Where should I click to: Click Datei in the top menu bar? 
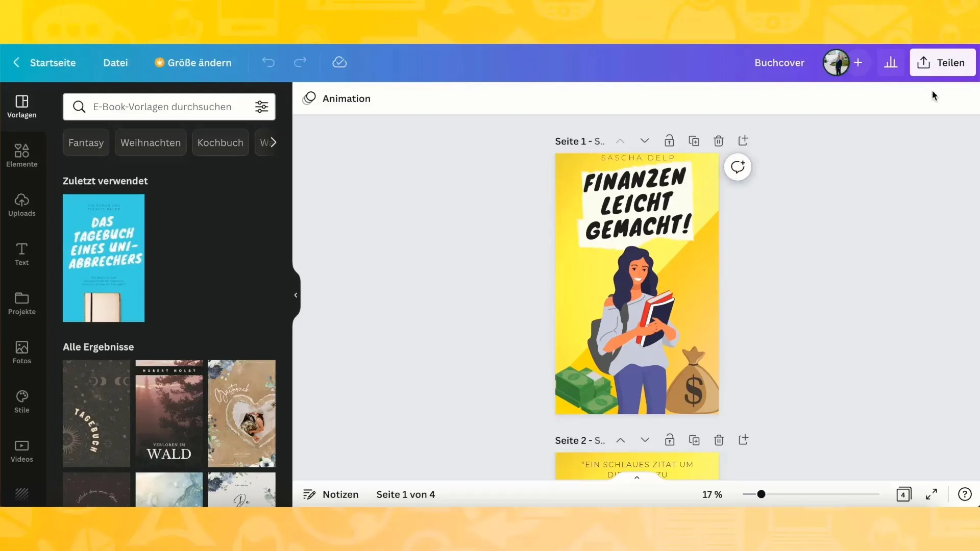116,63
